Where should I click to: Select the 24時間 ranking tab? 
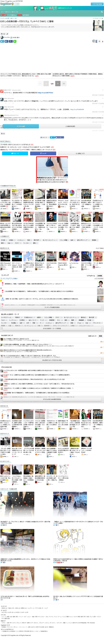[x=100, y=276]
